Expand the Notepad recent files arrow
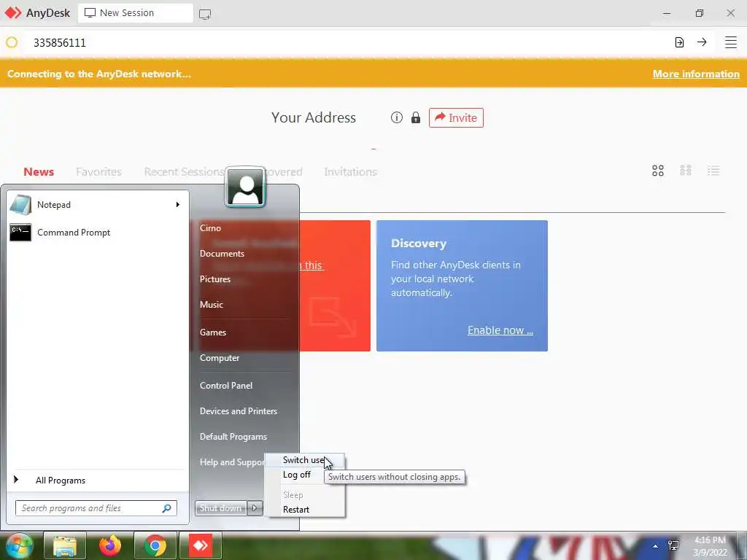This screenshot has height=560, width=747. pyautogui.click(x=178, y=205)
